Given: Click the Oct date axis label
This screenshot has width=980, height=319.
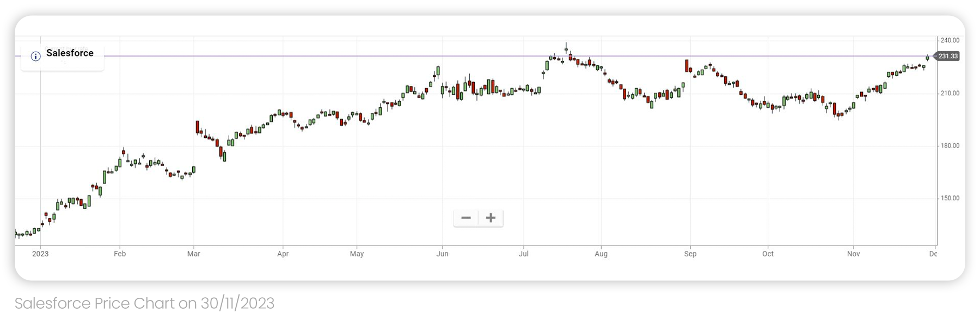Looking at the screenshot, I should [x=768, y=254].
